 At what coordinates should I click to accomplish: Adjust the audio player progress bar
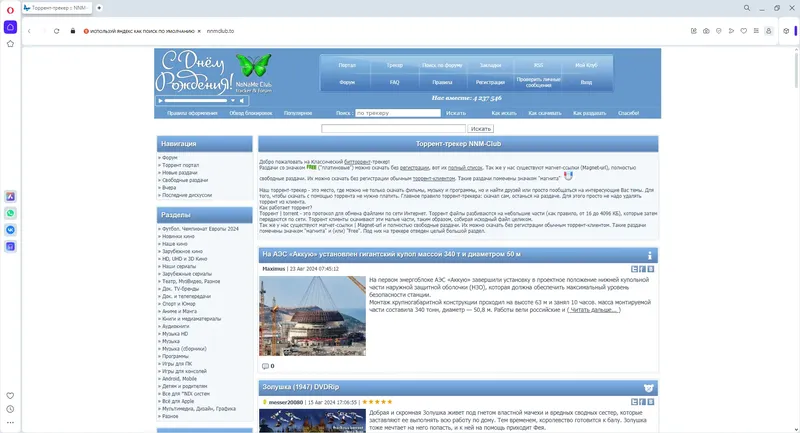click(x=196, y=100)
